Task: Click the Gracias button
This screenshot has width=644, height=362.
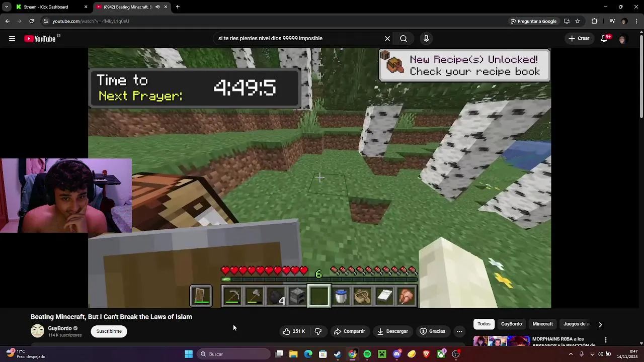Action: pos(433,331)
